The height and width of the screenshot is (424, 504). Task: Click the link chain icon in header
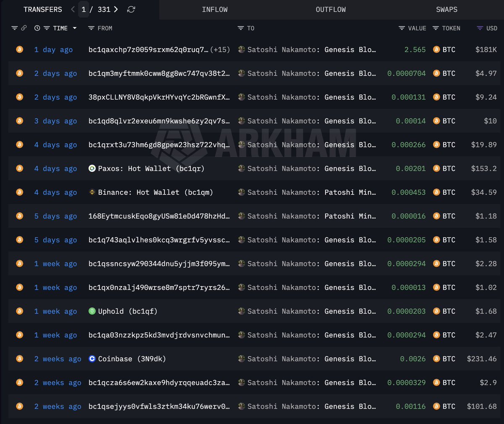point(24,28)
